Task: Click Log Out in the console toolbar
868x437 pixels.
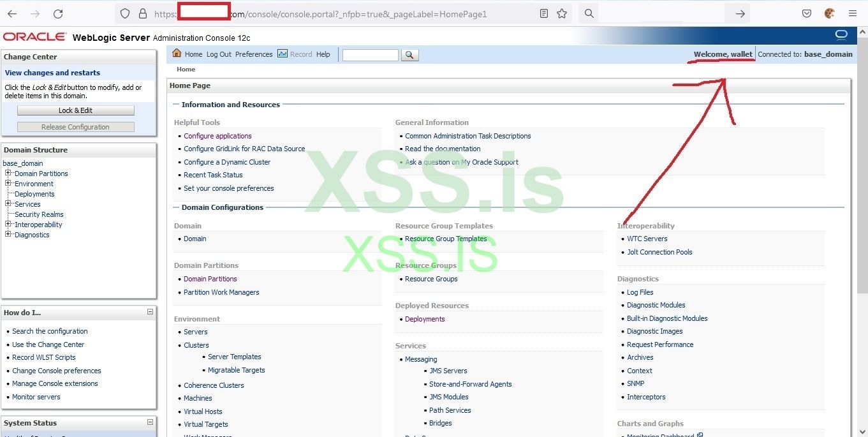Action: point(219,54)
